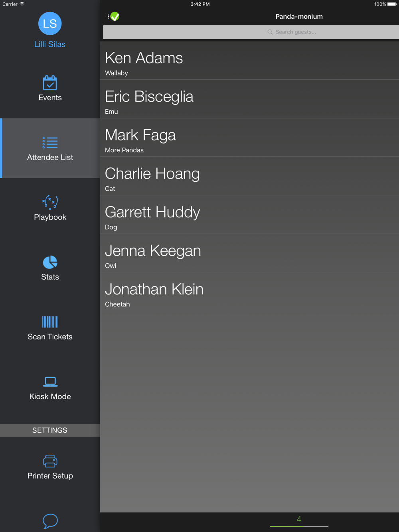Image resolution: width=399 pixels, height=532 pixels.
Task: Open the Printer Setup printer icon
Action: coord(50,461)
